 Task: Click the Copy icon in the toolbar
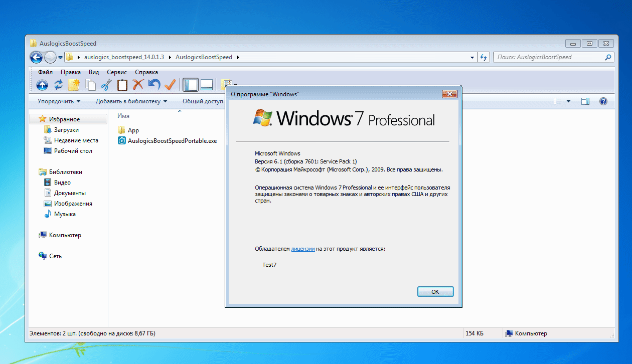pos(90,85)
